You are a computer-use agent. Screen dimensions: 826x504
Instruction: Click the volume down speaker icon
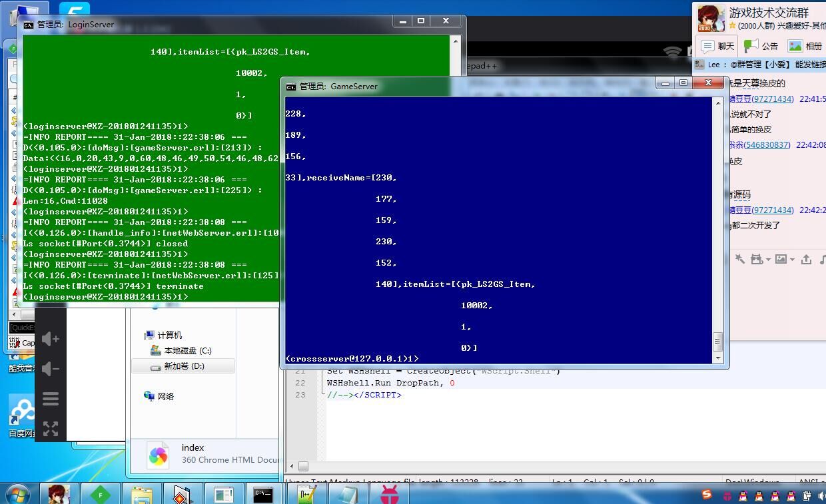[51, 369]
